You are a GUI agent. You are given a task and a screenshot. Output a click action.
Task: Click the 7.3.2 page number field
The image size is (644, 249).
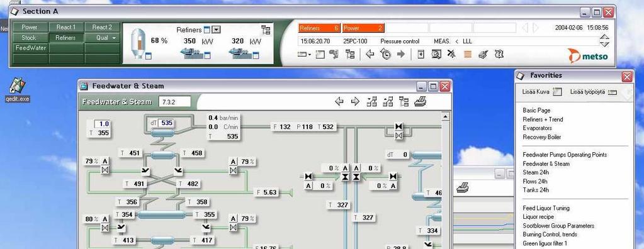coord(175,102)
